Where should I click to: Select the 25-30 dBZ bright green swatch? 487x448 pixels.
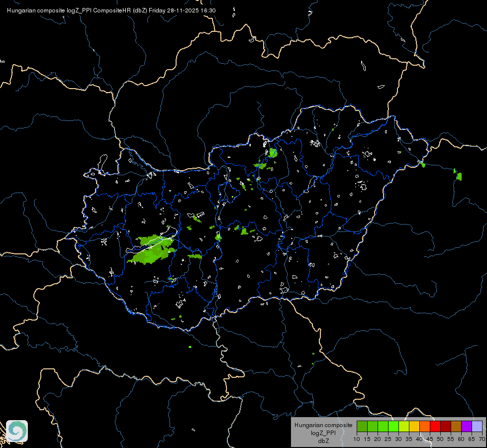[x=393, y=426]
